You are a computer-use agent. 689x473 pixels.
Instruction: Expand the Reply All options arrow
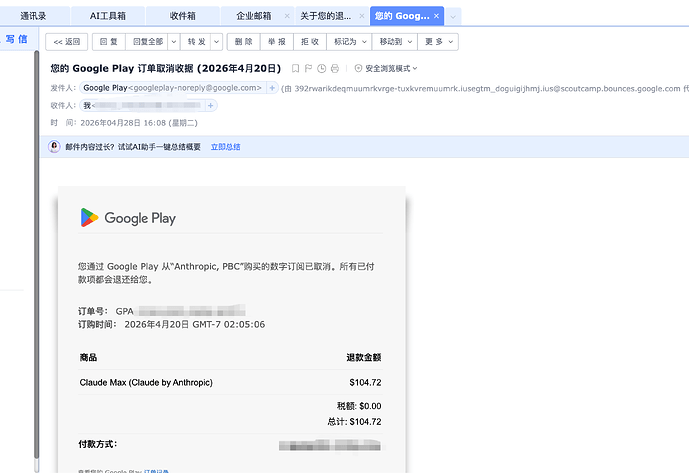tap(174, 42)
